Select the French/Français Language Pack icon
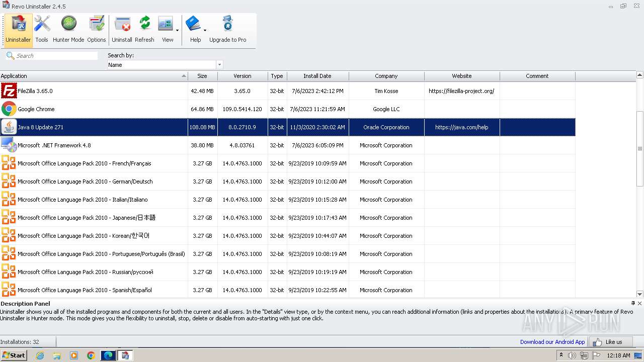This screenshot has height=362, width=644. pyautogui.click(x=9, y=163)
